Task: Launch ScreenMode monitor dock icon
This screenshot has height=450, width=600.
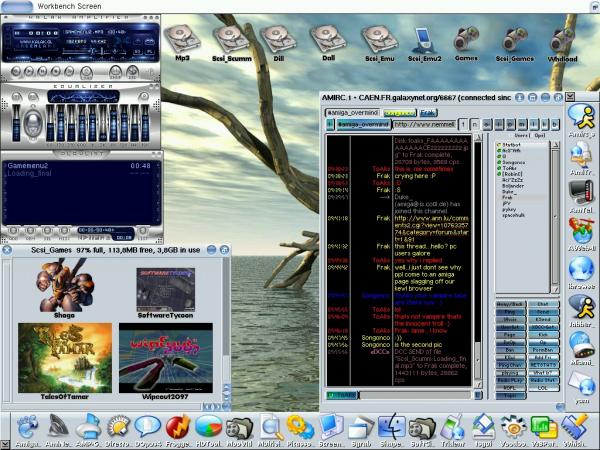Action: [330, 430]
